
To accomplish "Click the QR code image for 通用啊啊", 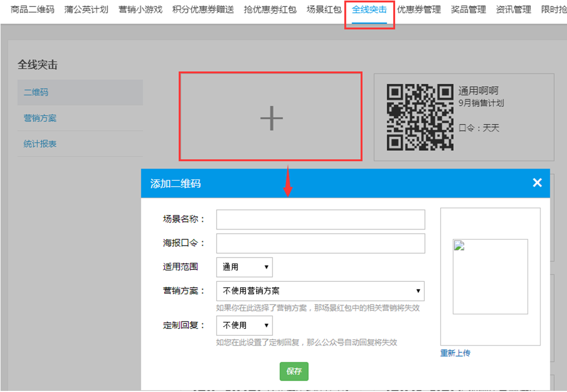I will point(420,117).
